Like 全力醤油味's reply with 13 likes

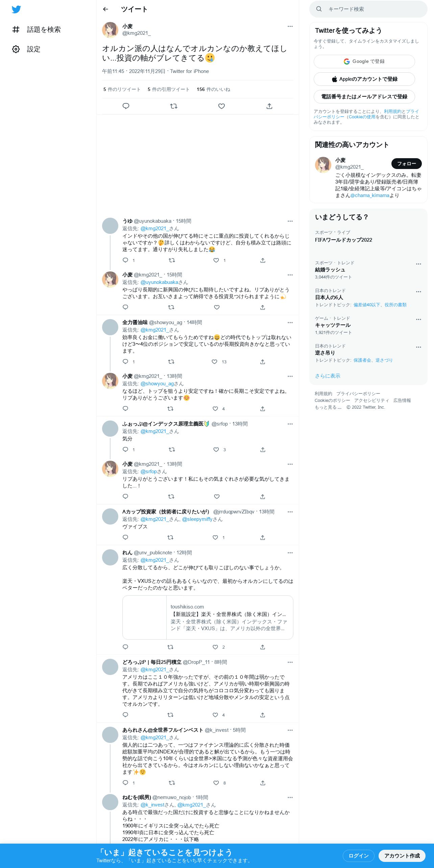214,362
